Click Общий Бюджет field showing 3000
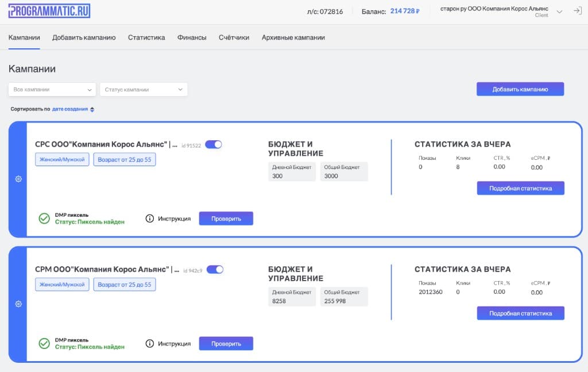Viewport: 588px width, 372px height. tap(344, 171)
